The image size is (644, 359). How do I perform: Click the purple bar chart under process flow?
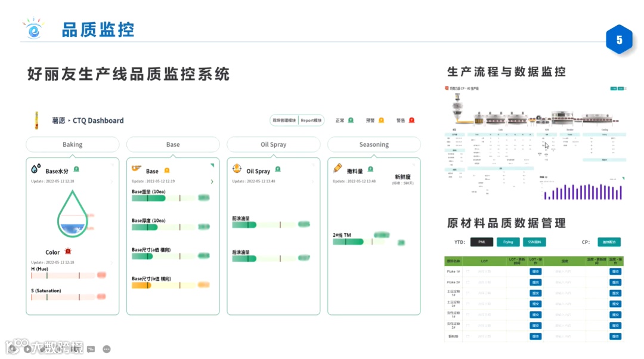click(583, 191)
